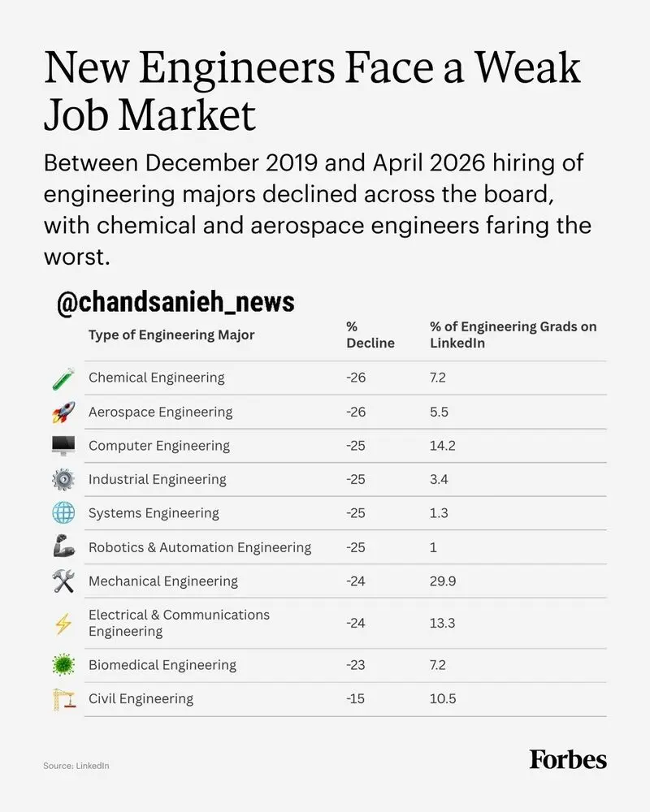The height and width of the screenshot is (812, 650).
Task: Click the headline New Engineers Face a Weak Job Market
Action: (311, 91)
